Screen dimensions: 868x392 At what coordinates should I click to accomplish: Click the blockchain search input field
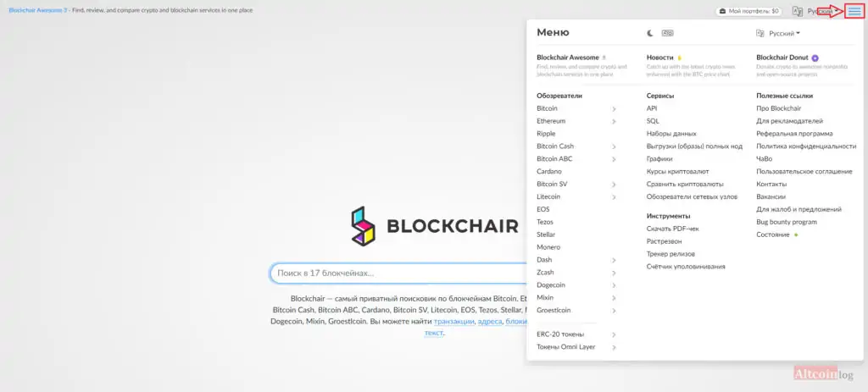(398, 273)
